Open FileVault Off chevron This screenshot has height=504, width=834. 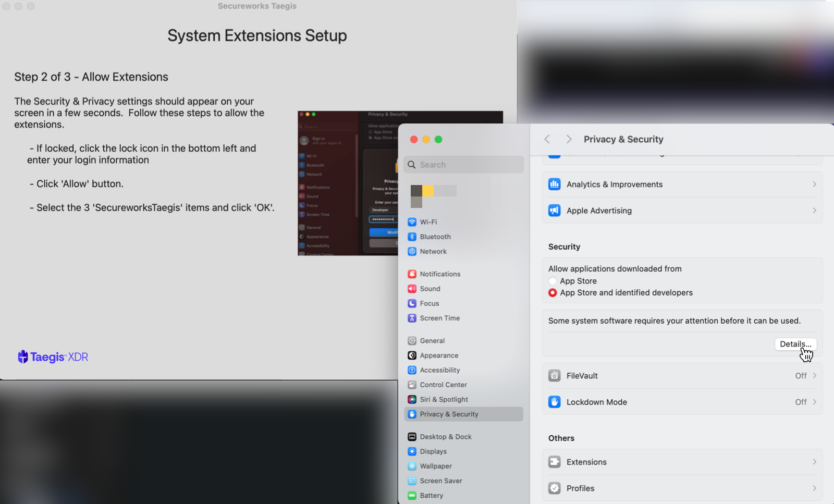(x=814, y=376)
